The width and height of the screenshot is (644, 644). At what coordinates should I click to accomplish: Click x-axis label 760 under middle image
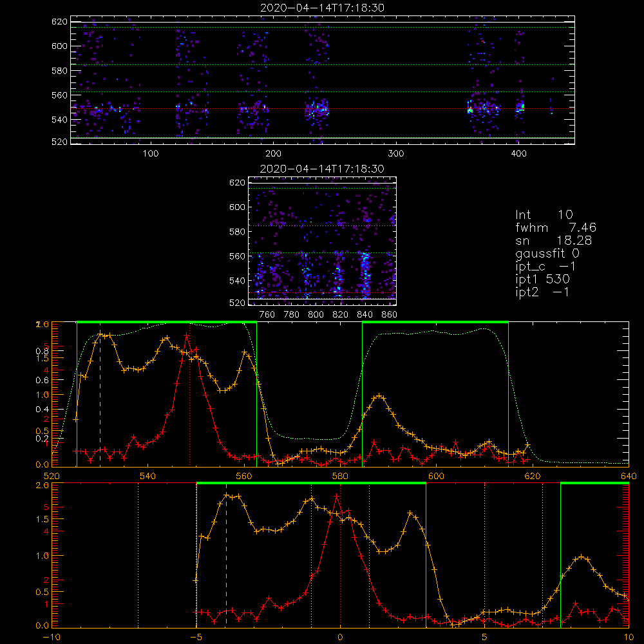tap(267, 315)
